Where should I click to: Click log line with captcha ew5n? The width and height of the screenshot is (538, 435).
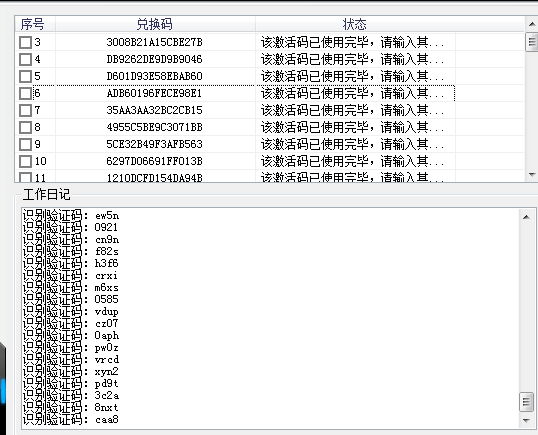tap(71, 215)
